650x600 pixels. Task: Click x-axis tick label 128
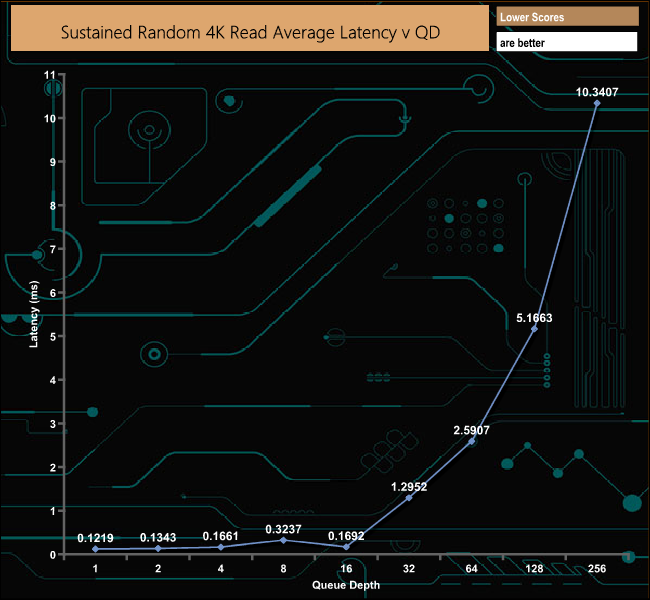534,568
